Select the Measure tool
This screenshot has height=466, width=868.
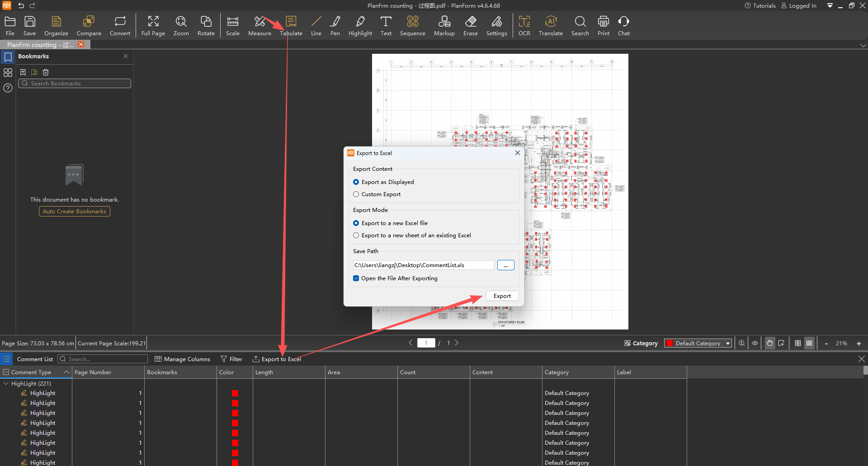(259, 26)
